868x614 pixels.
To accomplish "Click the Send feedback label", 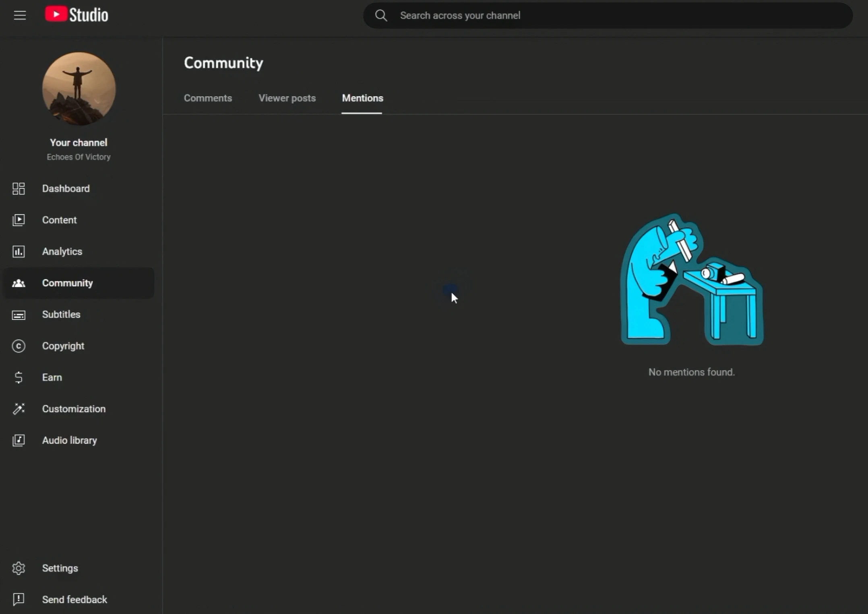I will coord(74,600).
